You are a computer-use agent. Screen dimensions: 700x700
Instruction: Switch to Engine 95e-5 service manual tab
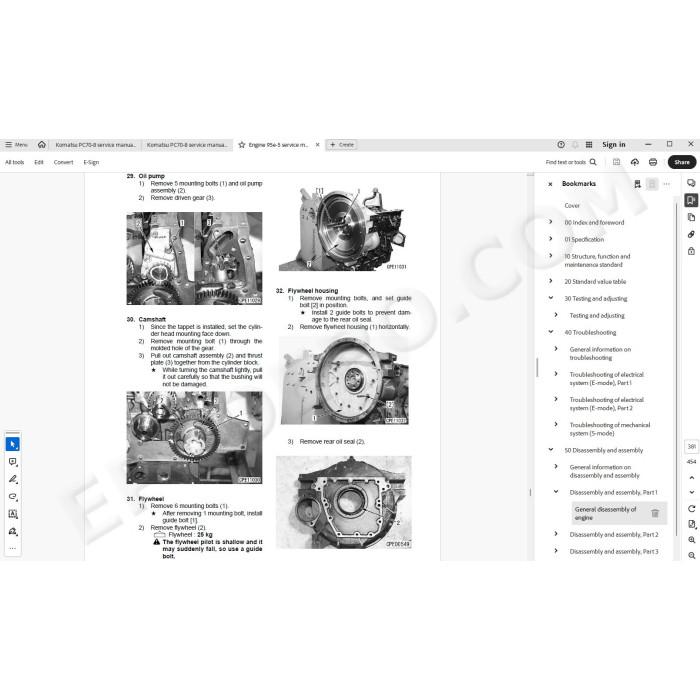tap(278, 145)
